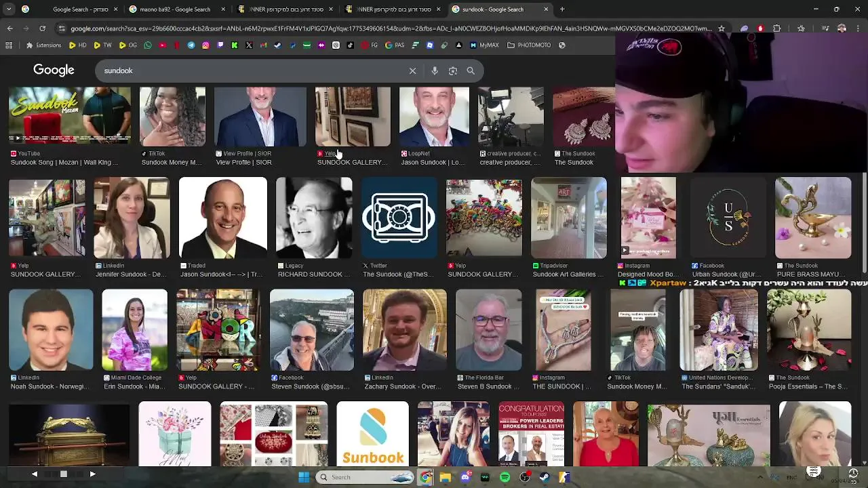Open the 'Pooja Essentials - The S...' image
The height and width of the screenshot is (488, 868).
coord(809,329)
